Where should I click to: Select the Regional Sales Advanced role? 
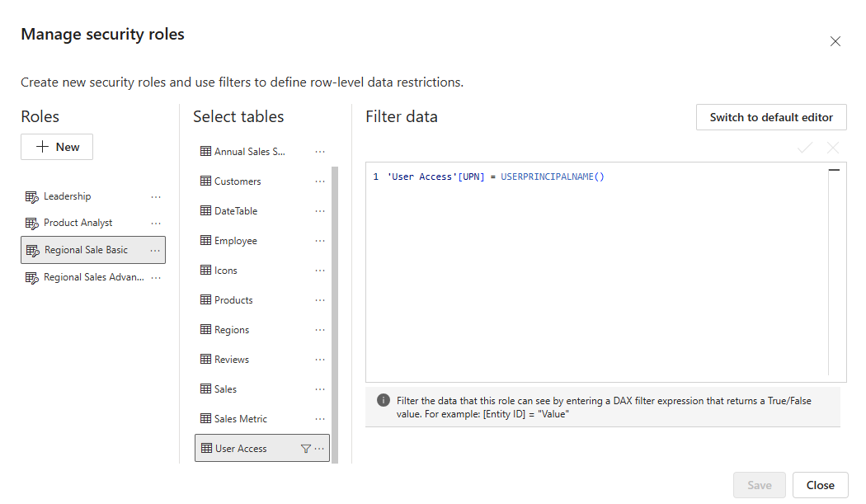(x=92, y=277)
